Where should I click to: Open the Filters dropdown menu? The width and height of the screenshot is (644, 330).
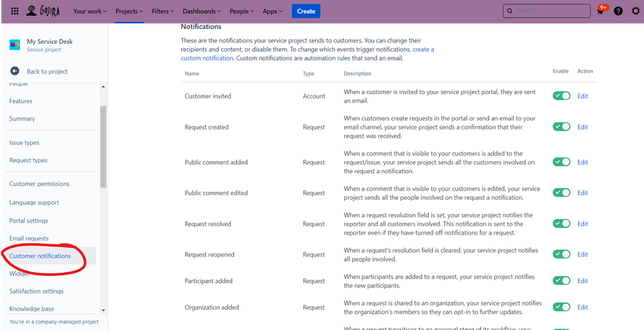click(x=162, y=12)
